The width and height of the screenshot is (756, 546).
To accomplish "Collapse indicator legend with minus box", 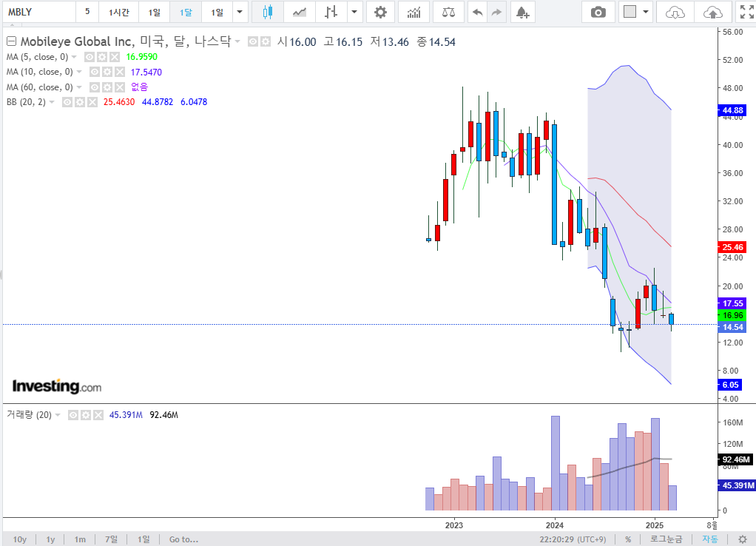I will pos(11,41).
